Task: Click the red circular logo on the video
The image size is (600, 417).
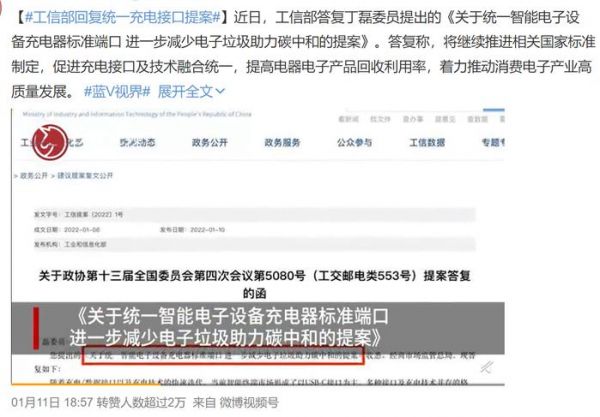Action: pyautogui.click(x=50, y=142)
